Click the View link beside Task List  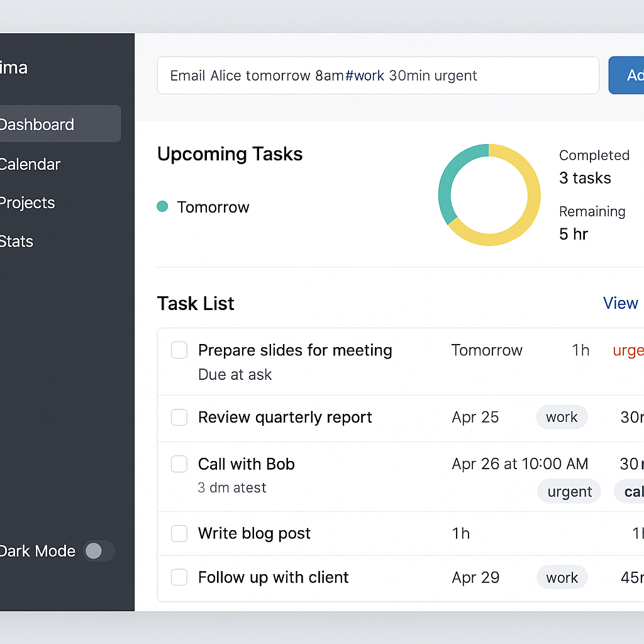(x=621, y=303)
